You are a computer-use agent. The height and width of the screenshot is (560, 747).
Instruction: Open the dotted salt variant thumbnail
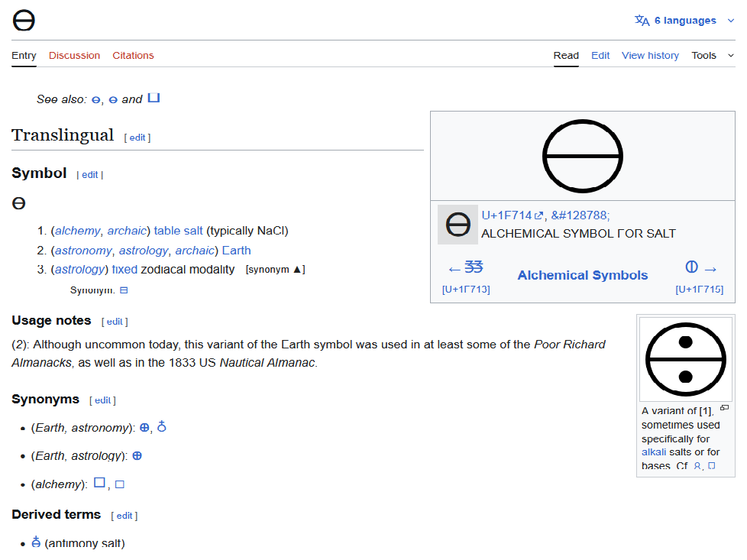pyautogui.click(x=685, y=358)
